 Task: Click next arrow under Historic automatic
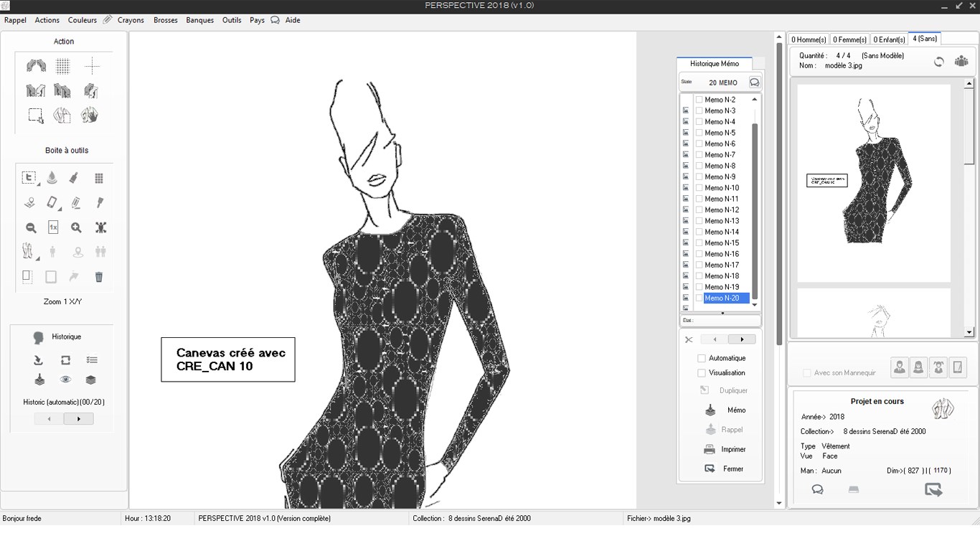78,419
